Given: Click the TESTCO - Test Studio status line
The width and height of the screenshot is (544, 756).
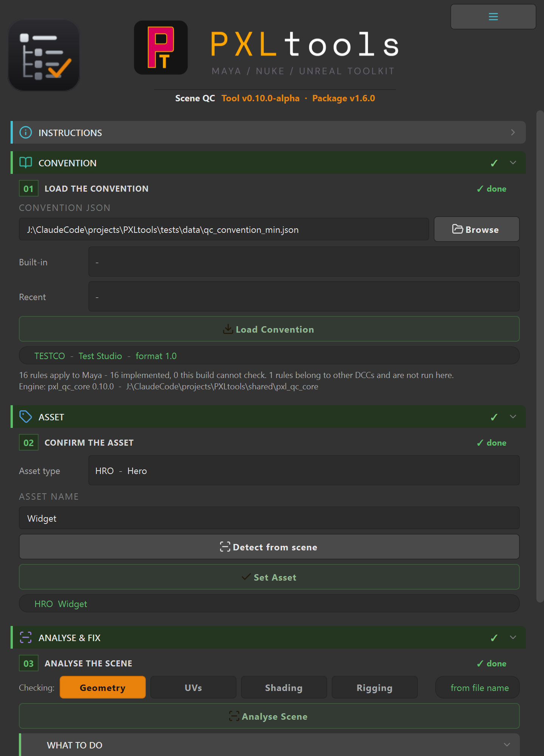Looking at the screenshot, I should point(269,356).
